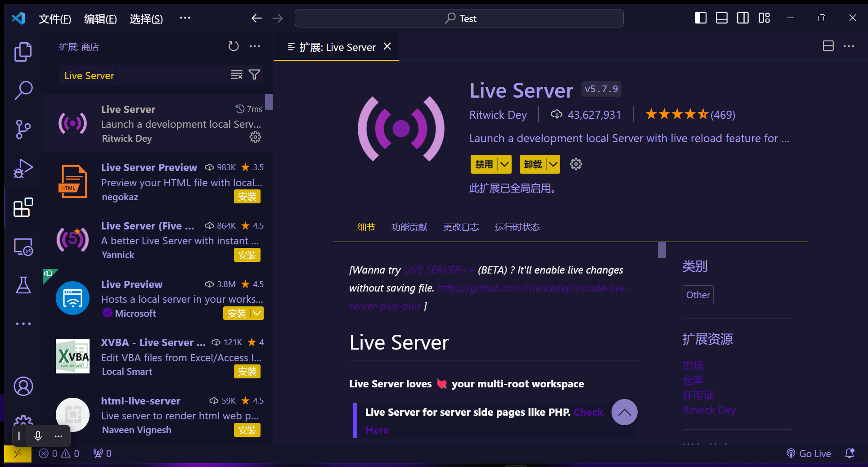Expand the dropdown arrow beside 卸载
868x467 pixels.
(x=553, y=164)
